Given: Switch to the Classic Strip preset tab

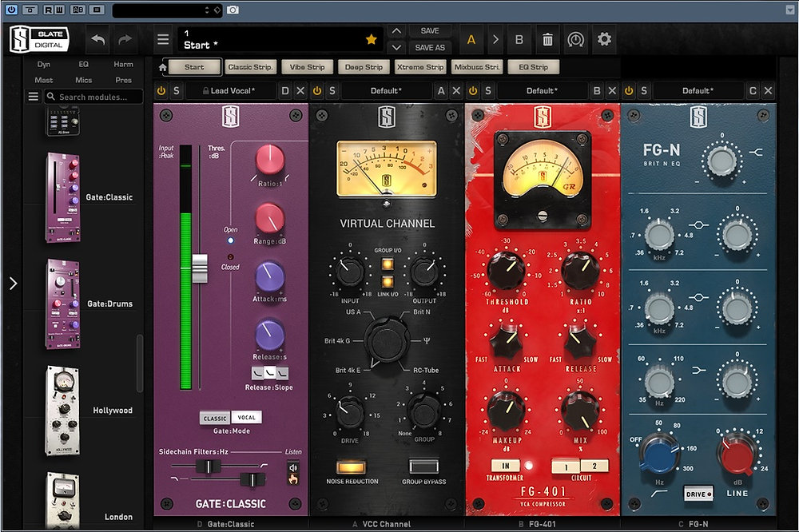Looking at the screenshot, I should (249, 66).
